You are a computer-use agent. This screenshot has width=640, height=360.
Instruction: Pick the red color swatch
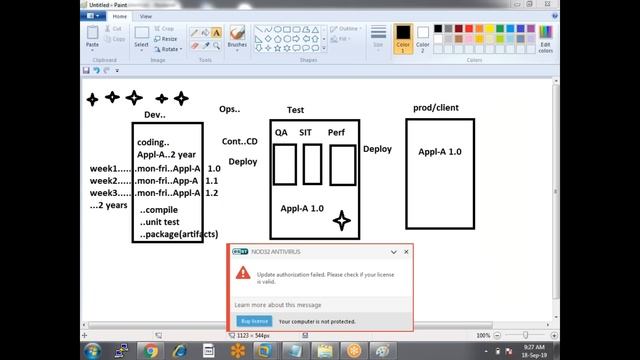469,29
